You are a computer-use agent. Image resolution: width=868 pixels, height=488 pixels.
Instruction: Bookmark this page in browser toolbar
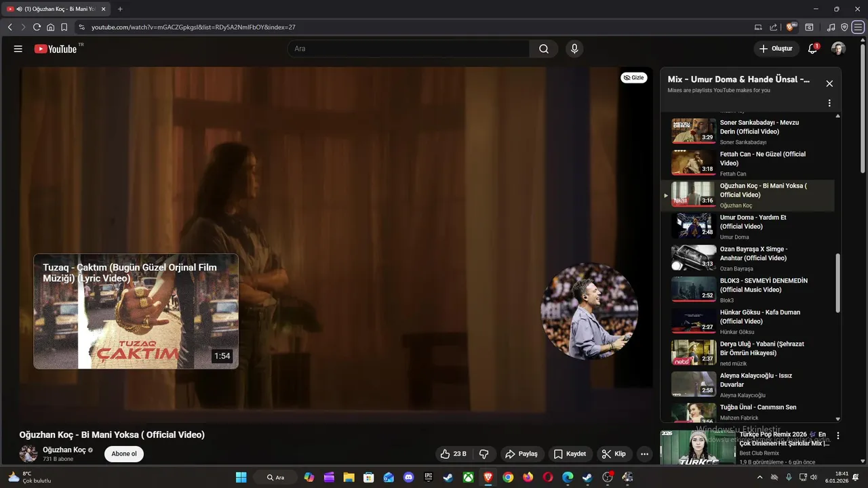[x=64, y=27]
